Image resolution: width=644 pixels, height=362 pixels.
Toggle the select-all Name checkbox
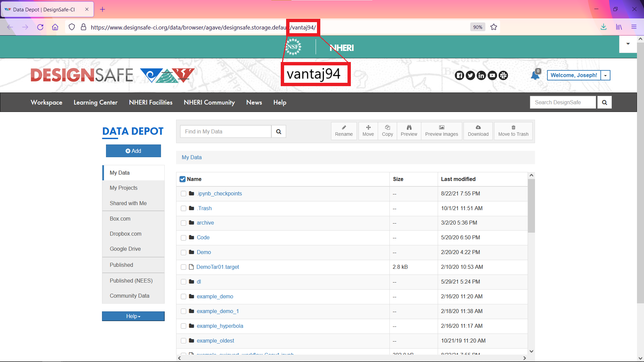point(182,179)
